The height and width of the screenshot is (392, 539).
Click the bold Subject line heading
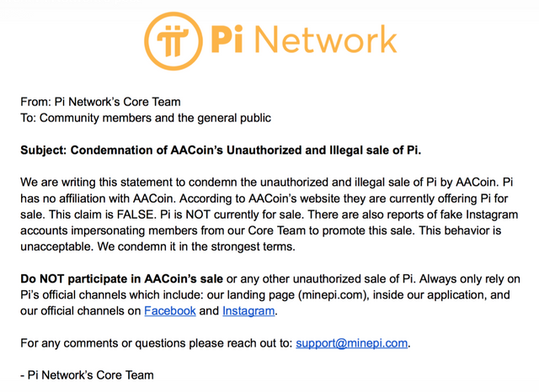click(x=221, y=151)
